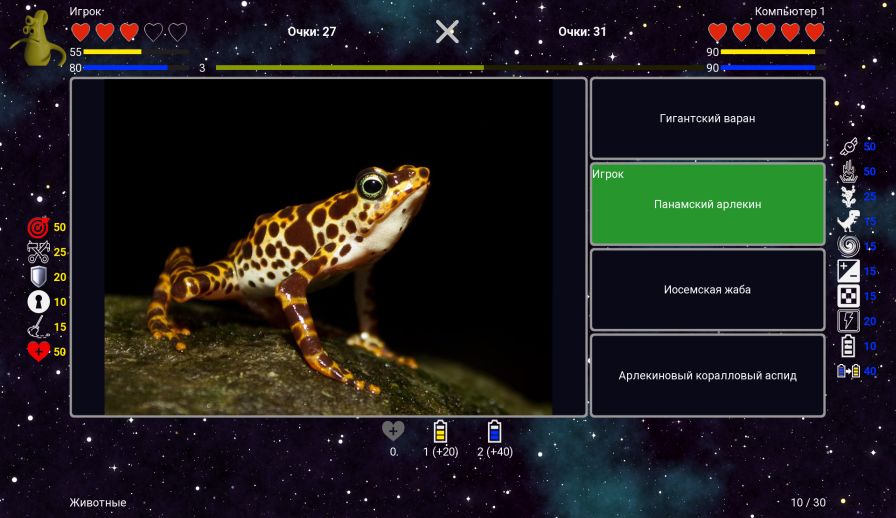Use the yellow battery energy potion

440,431
